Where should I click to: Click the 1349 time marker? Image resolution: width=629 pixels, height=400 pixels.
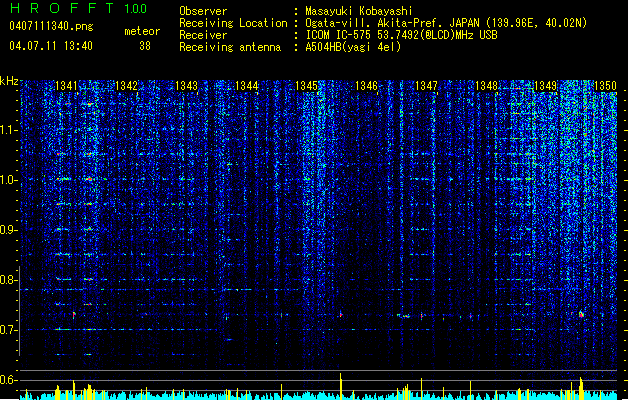point(546,86)
